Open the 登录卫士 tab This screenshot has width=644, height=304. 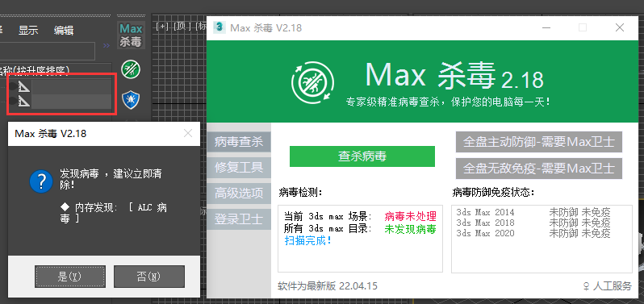pos(239,219)
